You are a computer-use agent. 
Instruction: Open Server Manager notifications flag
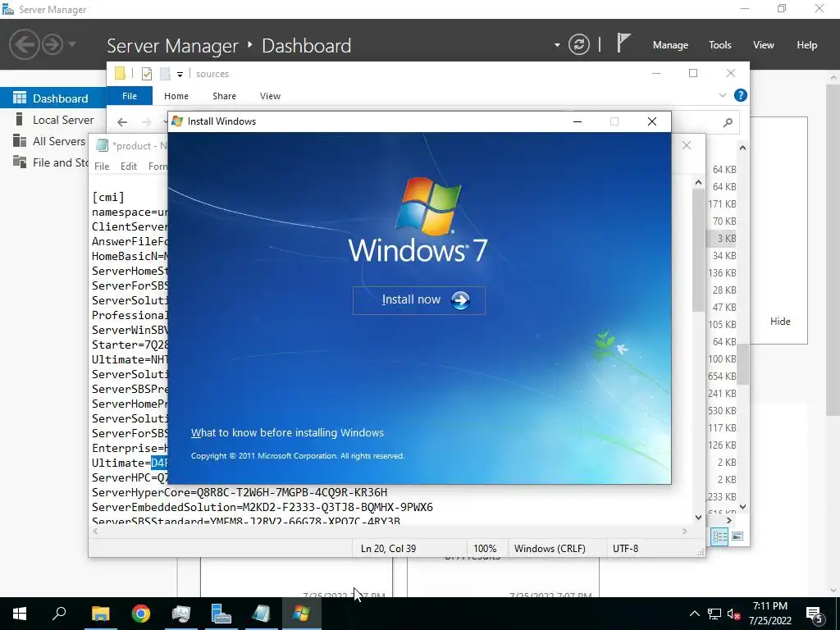coord(623,43)
